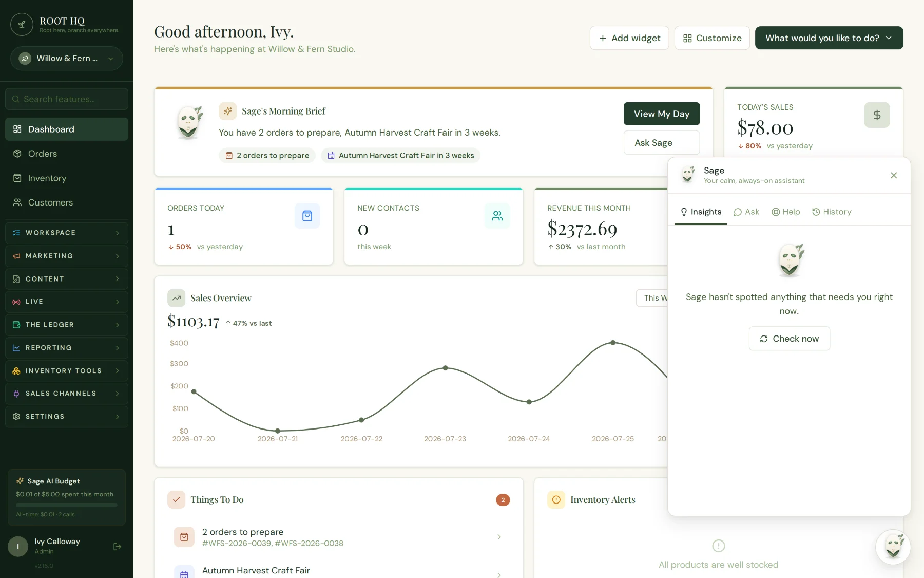The width and height of the screenshot is (924, 578).
Task: Switch to the History tab
Action: [832, 212]
